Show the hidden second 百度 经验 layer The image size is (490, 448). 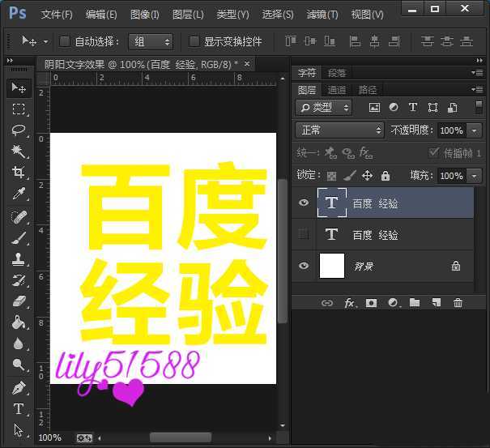(x=304, y=235)
